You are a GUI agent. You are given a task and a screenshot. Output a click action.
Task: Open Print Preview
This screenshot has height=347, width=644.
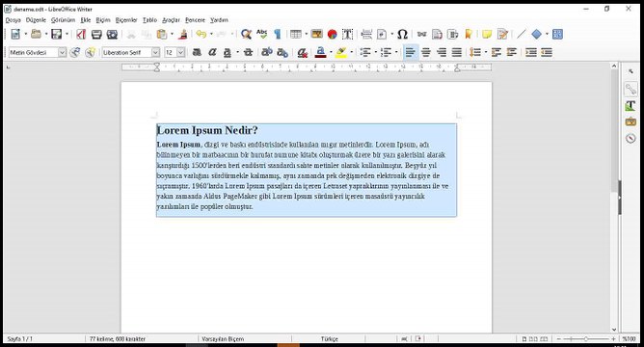[x=112, y=34]
